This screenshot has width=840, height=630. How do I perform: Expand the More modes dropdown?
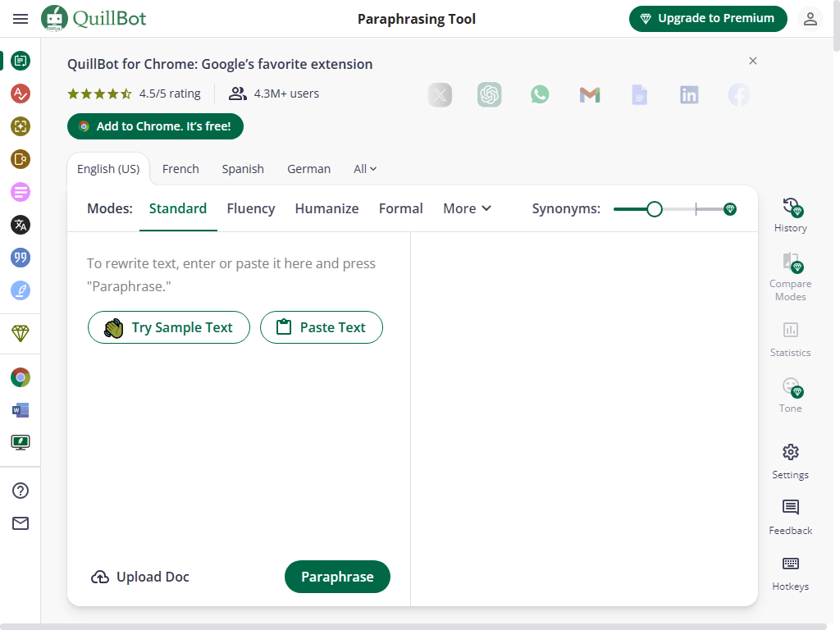[x=467, y=208]
